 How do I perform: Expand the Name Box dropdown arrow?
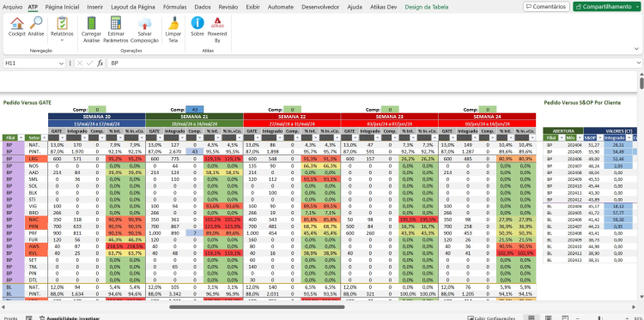point(61,63)
